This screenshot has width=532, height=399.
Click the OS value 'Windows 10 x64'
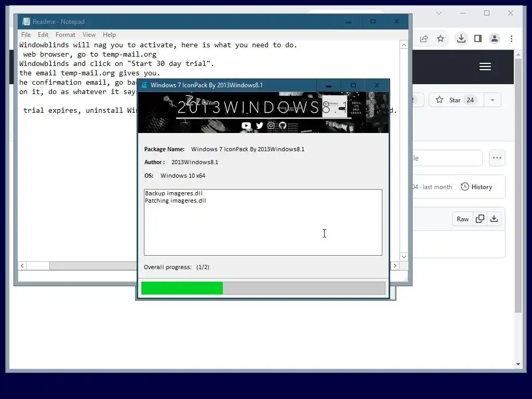182,176
